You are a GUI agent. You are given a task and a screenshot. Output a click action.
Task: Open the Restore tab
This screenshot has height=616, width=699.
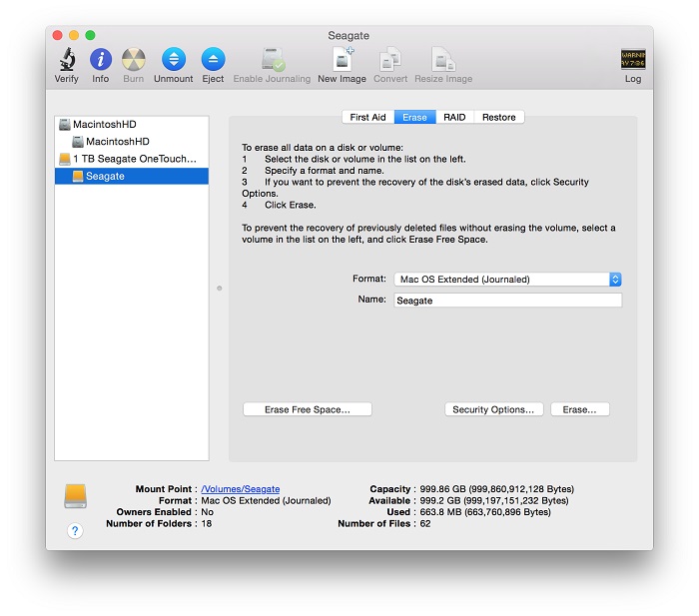499,117
